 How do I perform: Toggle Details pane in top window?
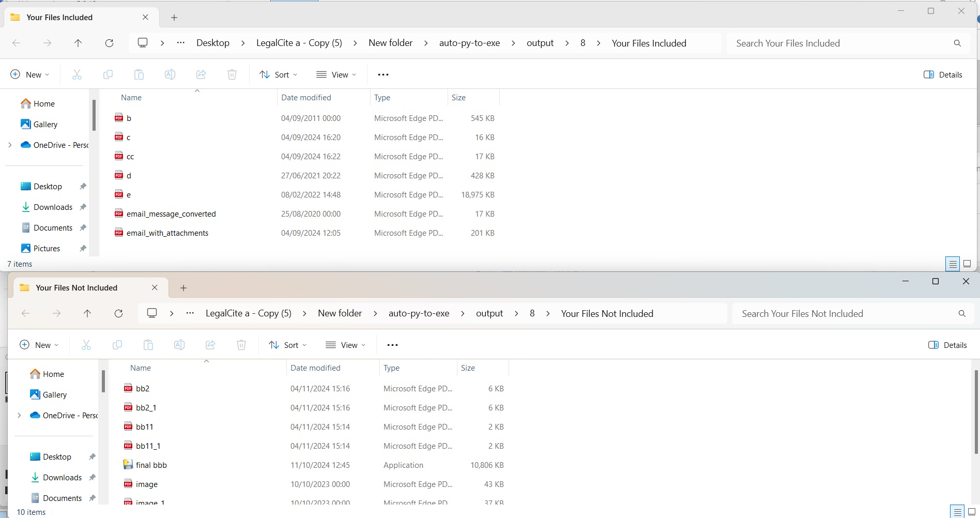943,74
